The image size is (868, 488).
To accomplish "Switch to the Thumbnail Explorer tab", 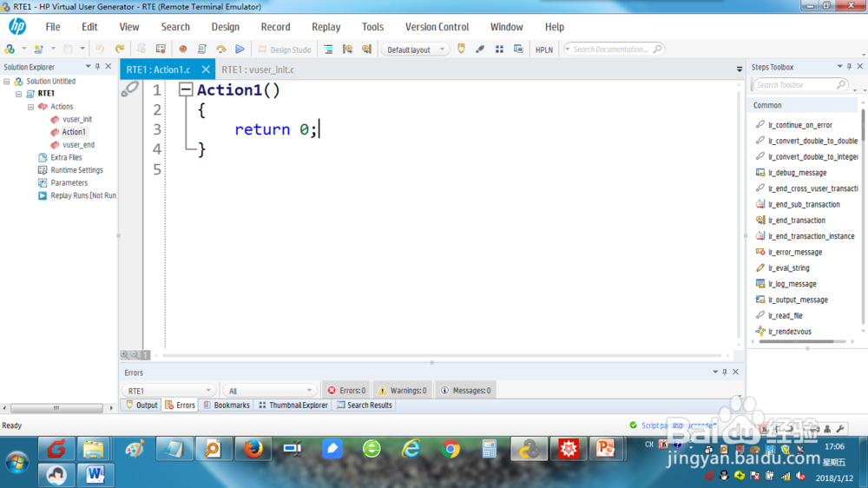I will click(x=293, y=406).
